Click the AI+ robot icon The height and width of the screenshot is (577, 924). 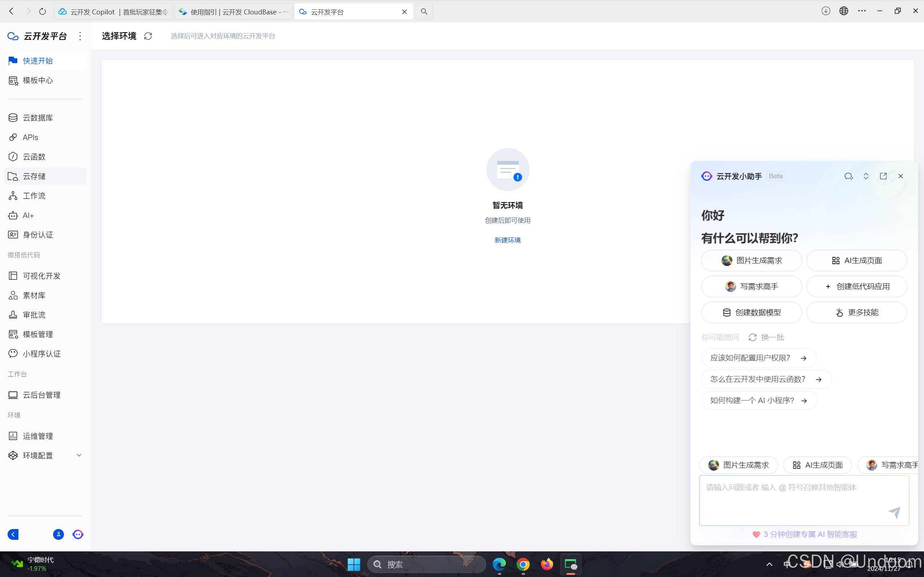coord(13,215)
